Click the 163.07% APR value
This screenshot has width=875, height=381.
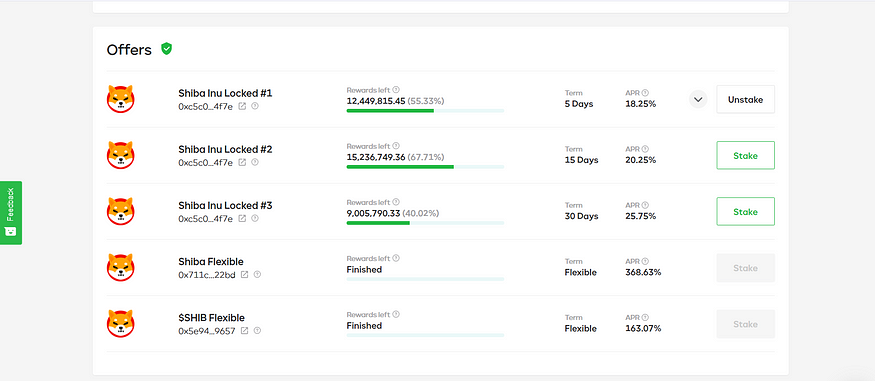(x=643, y=329)
